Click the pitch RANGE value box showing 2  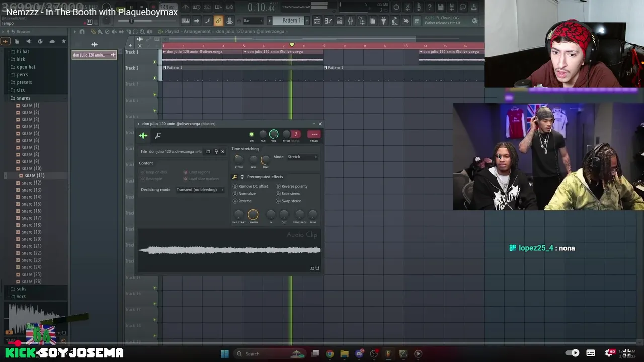click(x=296, y=134)
